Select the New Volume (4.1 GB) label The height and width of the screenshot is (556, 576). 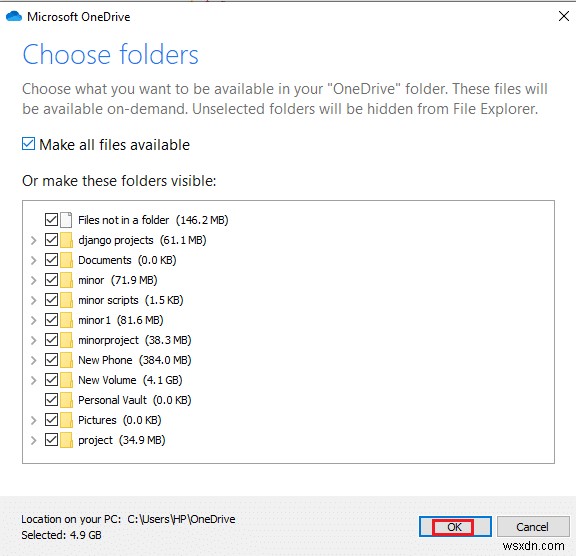tap(130, 380)
